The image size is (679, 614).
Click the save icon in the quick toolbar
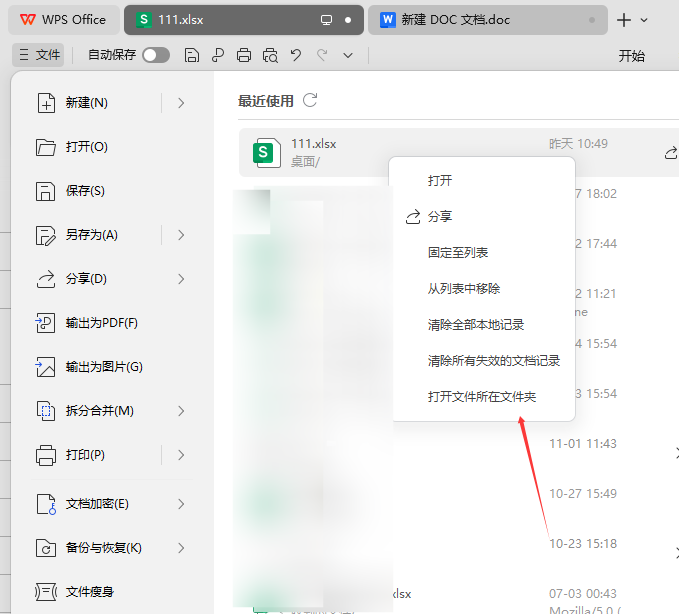pos(191,55)
